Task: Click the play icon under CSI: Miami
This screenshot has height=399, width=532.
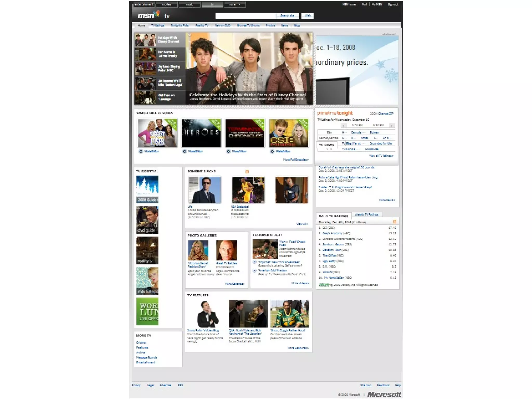Action: click(x=272, y=151)
